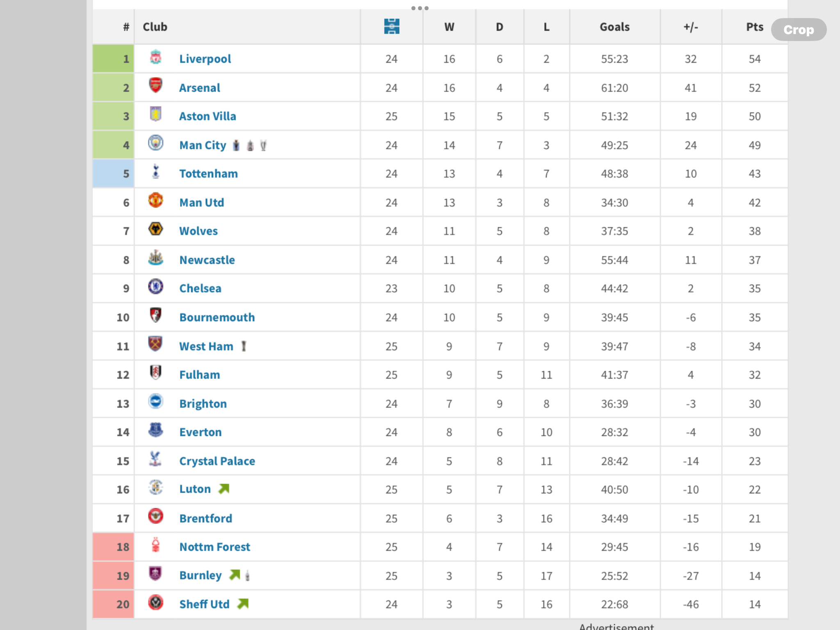
Task: Click the red position 20 cell
Action: coord(113,604)
